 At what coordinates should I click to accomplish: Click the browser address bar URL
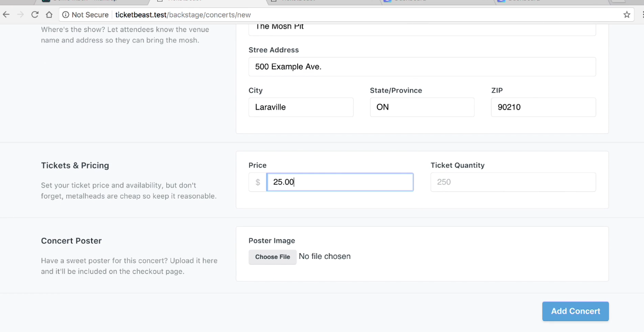point(183,15)
